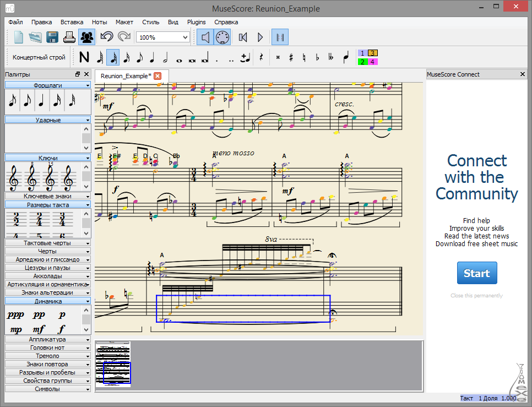532x407 pixels.
Task: Select the highlighted 32nd note duration
Action: coord(113,57)
